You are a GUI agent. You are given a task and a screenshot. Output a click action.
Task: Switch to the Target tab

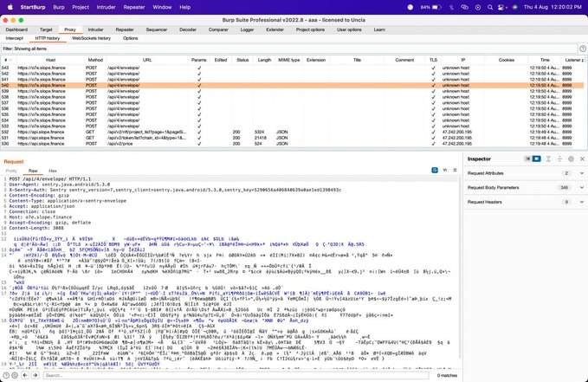click(46, 29)
